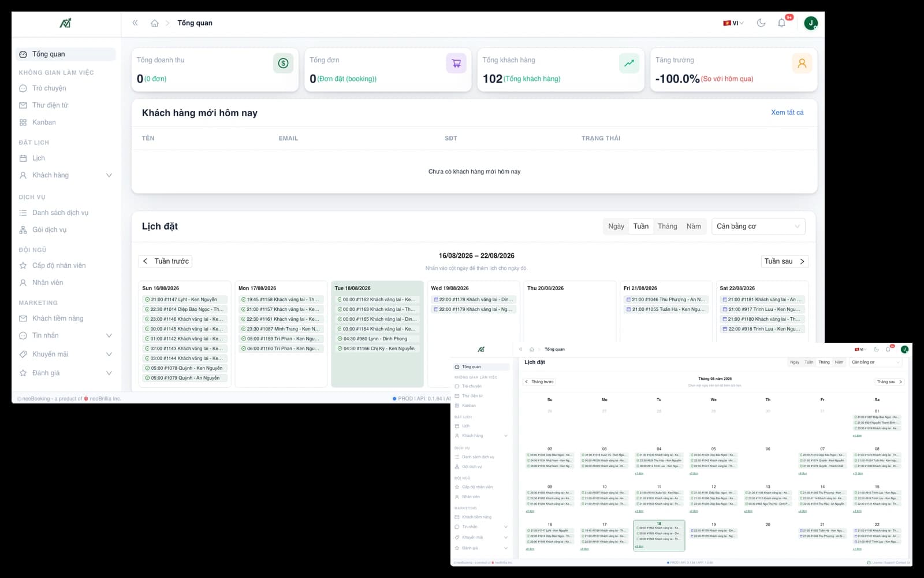924x578 pixels.
Task: Open the J user avatar, large window
Action: [811, 23]
